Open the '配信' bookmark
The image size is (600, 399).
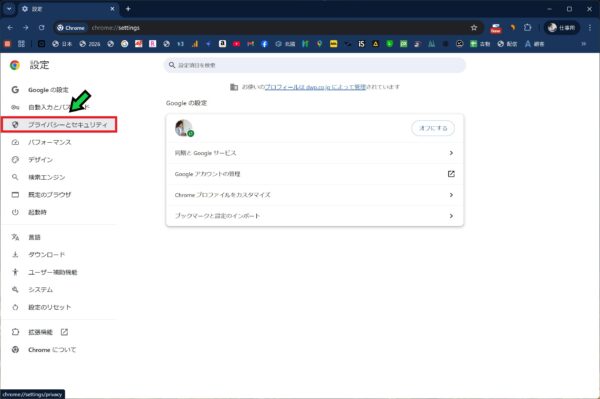(507, 44)
